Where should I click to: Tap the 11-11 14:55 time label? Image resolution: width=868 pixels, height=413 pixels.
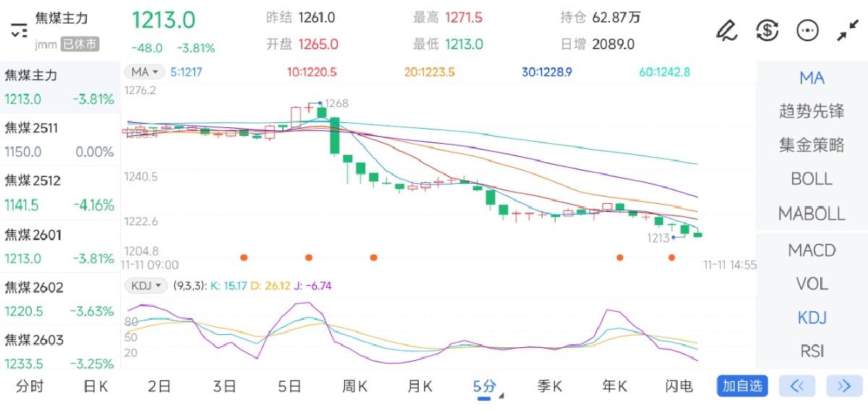pyautogui.click(x=730, y=265)
